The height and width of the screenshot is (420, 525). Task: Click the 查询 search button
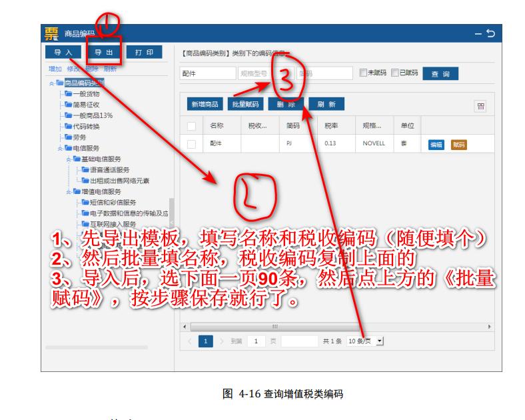pos(440,74)
